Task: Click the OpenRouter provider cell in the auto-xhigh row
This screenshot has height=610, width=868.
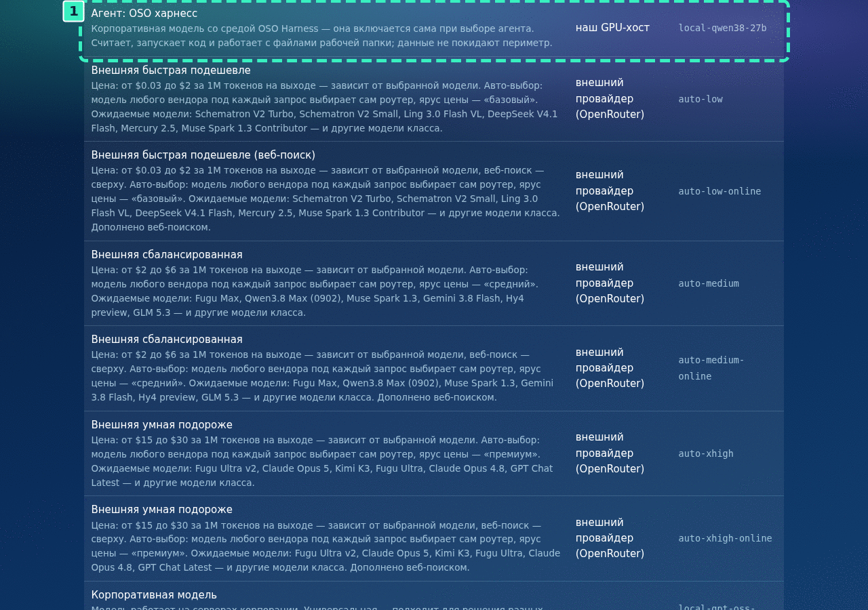Action: pos(610,453)
